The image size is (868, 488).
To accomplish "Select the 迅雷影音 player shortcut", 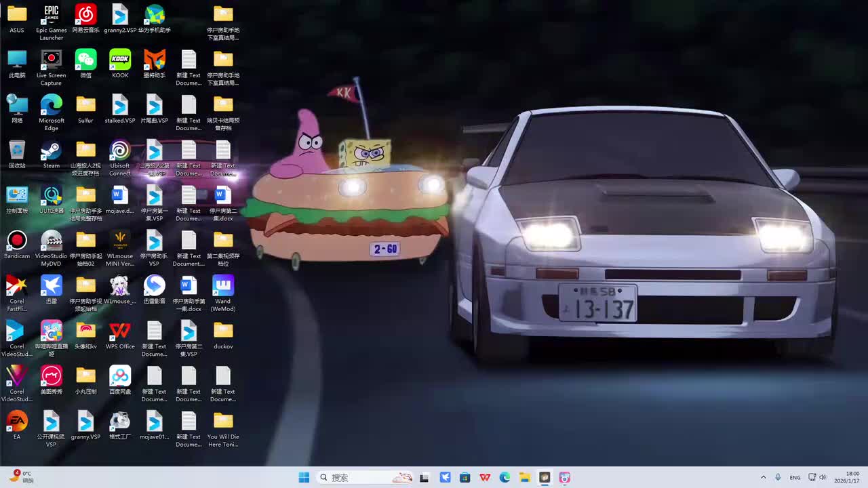I will click(155, 291).
